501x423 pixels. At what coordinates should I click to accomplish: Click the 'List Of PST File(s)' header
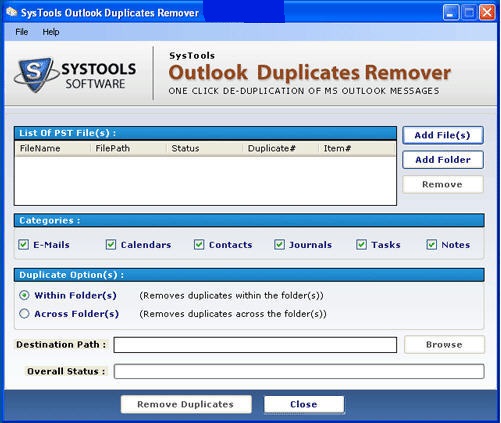tap(205, 133)
